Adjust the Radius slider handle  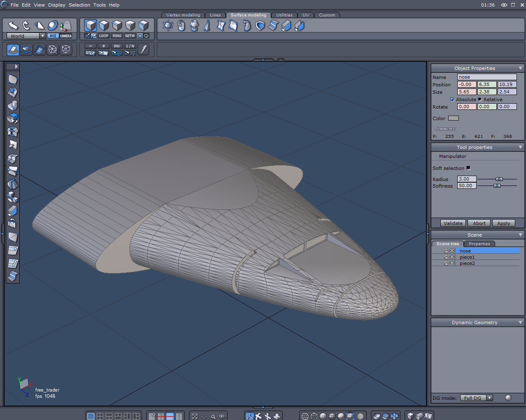[499, 179]
